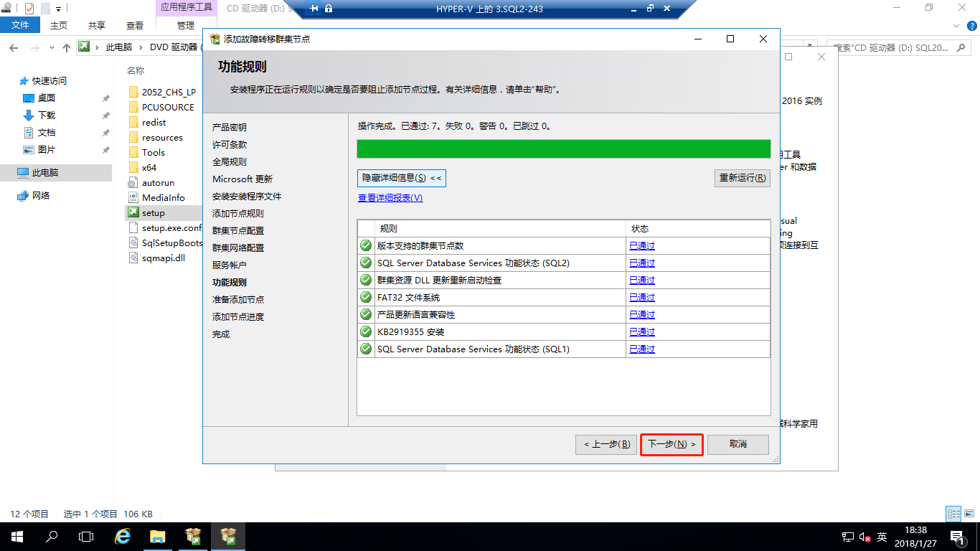Select the PCUSOURCE folder
Viewport: 980px width, 551px height.
[161, 107]
